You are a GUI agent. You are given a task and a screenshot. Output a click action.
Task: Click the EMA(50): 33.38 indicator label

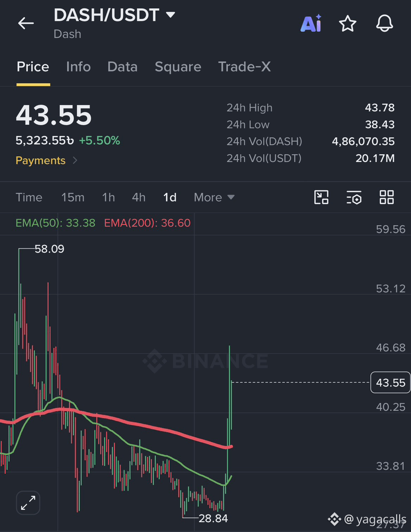point(56,223)
